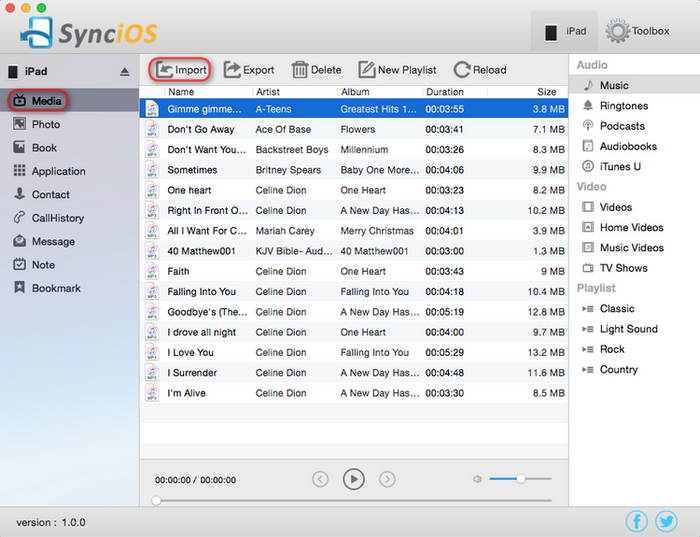Image resolution: width=700 pixels, height=537 pixels.
Task: Click the SynciOS logo
Action: click(89, 33)
